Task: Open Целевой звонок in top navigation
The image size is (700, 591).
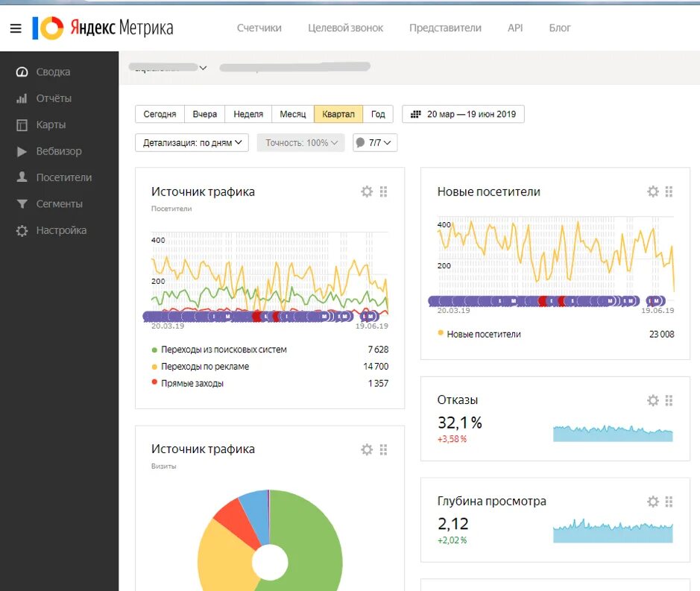Action: click(346, 28)
